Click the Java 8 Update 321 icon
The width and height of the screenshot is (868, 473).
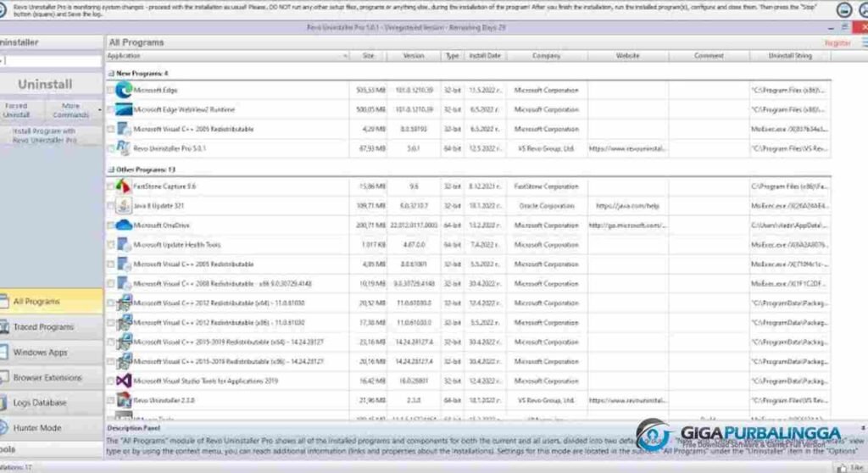pyautogui.click(x=124, y=206)
